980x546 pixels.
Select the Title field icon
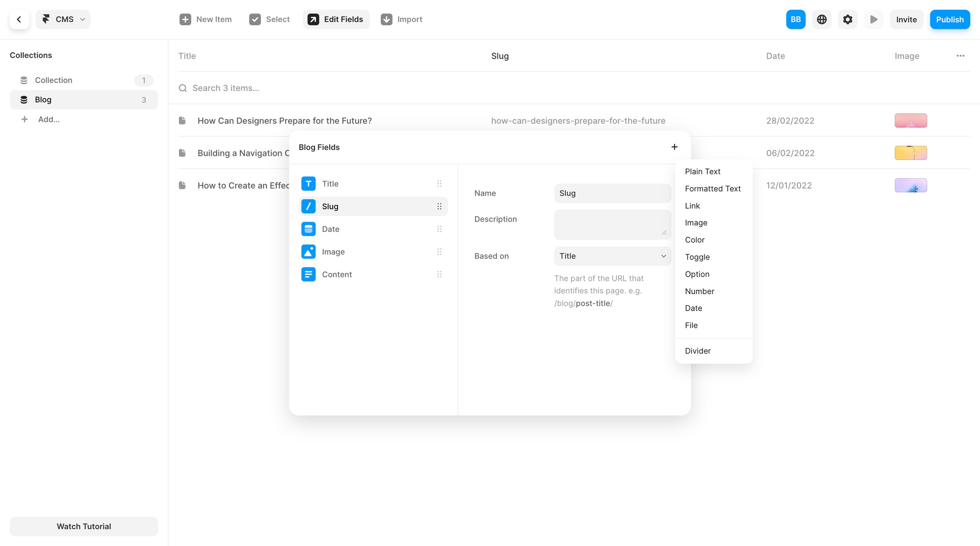308,184
